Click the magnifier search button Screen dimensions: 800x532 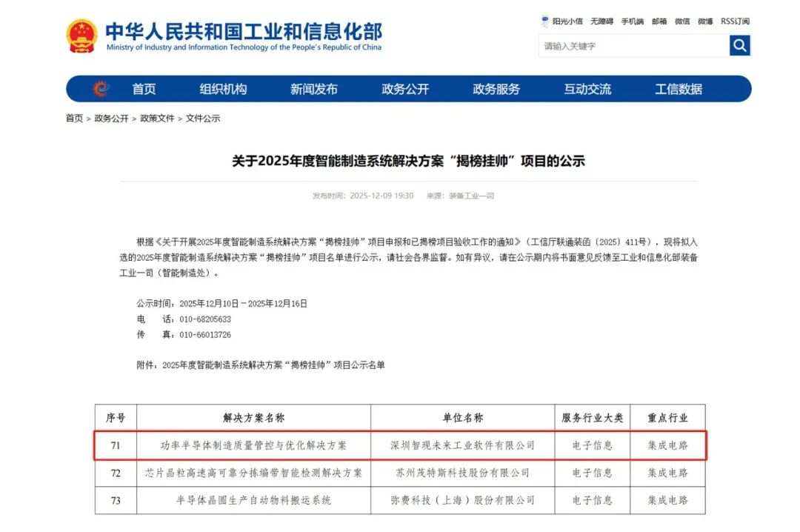739,46
